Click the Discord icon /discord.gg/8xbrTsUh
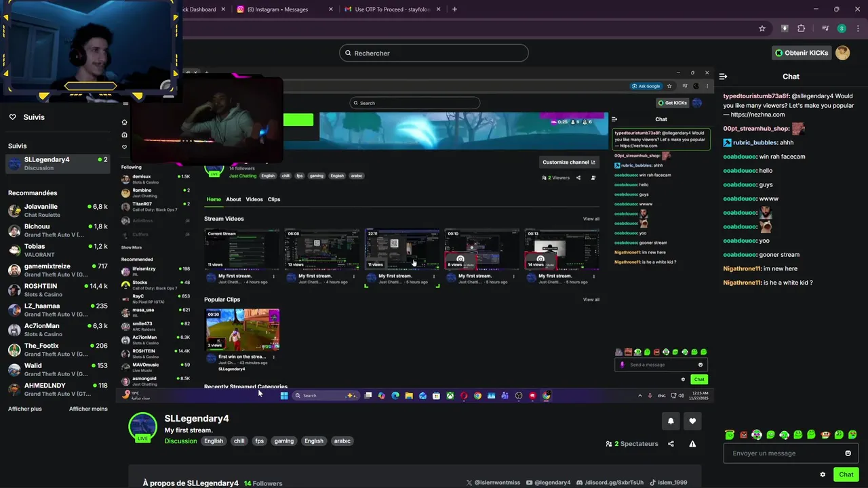Image resolution: width=868 pixels, height=488 pixels. coord(580,483)
